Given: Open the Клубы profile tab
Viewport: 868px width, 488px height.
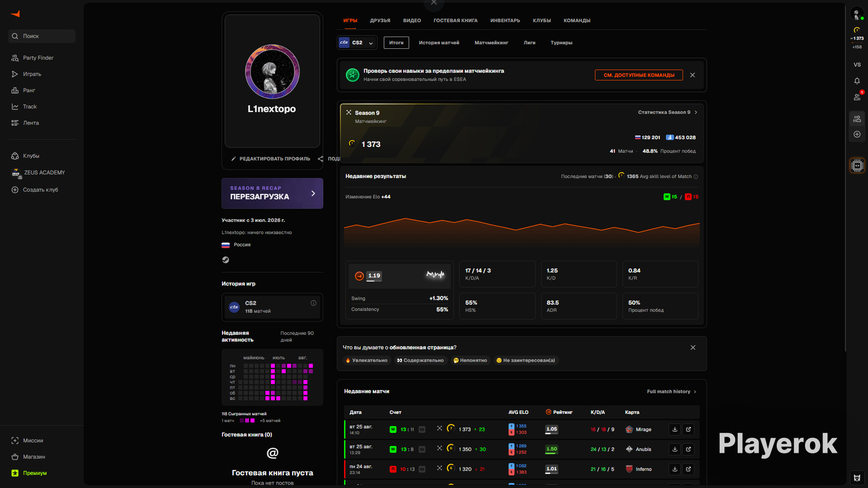Looking at the screenshot, I should (x=542, y=20).
